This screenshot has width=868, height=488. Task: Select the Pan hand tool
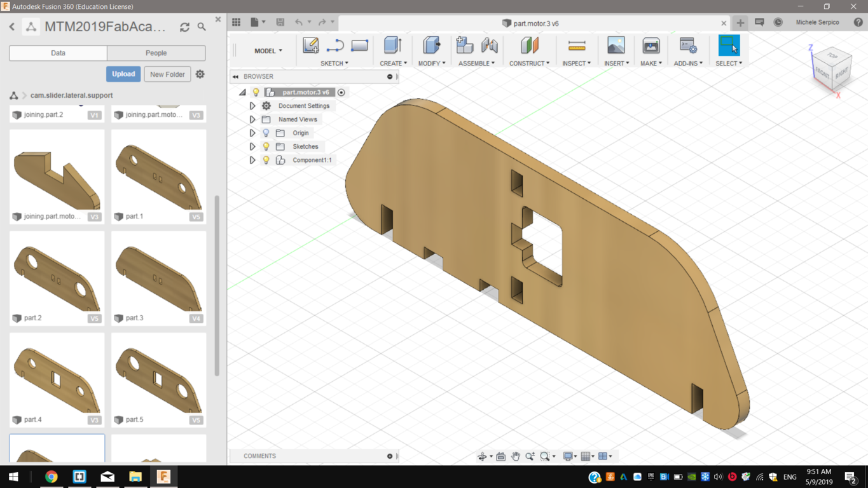[x=516, y=456]
